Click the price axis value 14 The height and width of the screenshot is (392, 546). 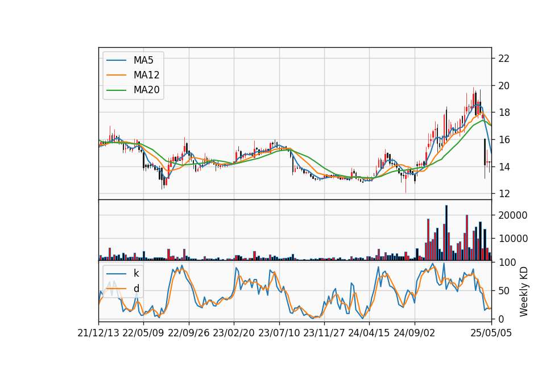[x=504, y=167]
